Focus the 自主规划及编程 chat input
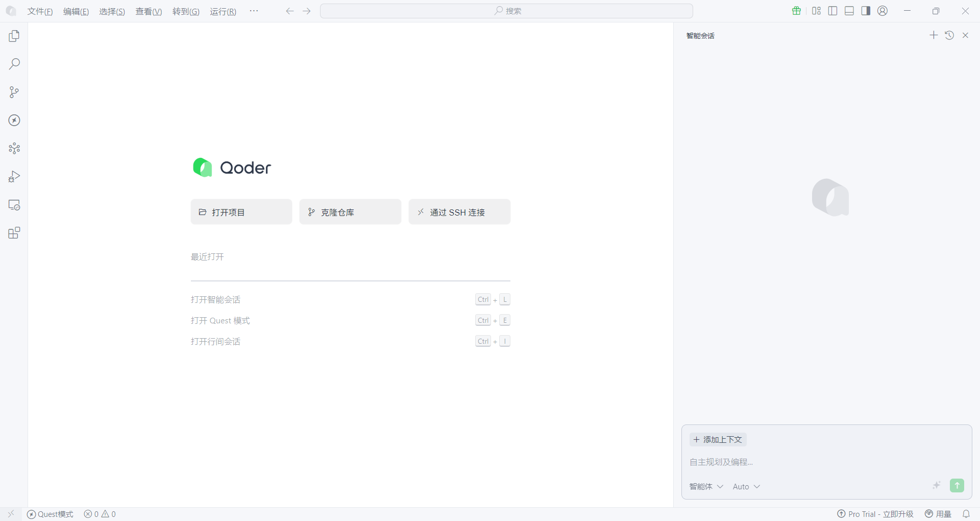Screen dimensions: 980x521 tap(826, 462)
